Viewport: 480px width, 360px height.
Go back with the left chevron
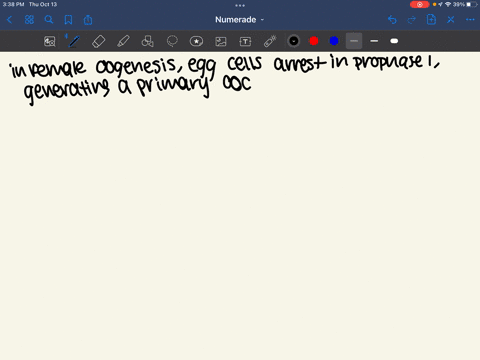(9, 20)
